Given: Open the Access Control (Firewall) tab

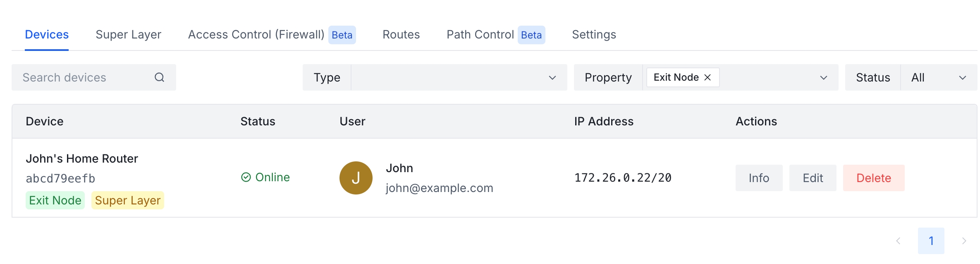Looking at the screenshot, I should coord(256,35).
